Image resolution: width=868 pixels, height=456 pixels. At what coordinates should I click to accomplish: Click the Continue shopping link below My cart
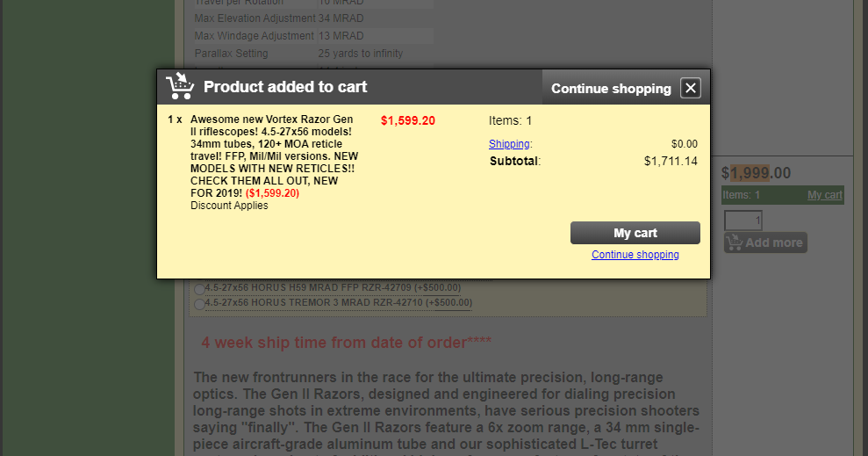tap(635, 254)
